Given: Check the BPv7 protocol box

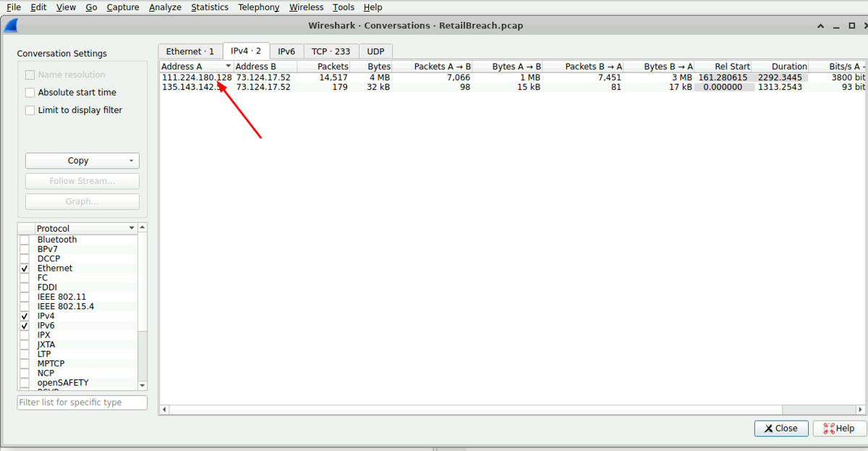Looking at the screenshot, I should pos(25,249).
